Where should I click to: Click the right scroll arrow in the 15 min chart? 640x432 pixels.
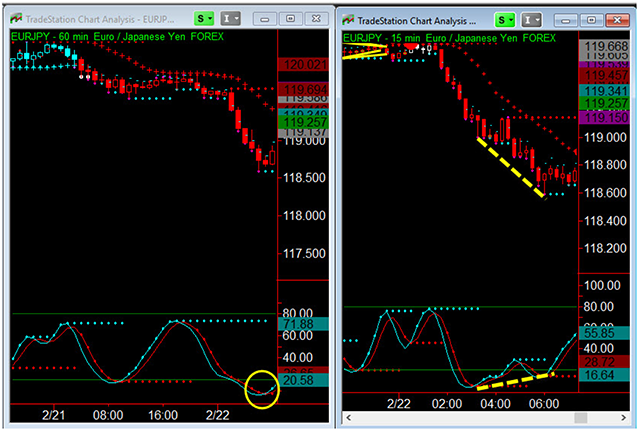click(x=623, y=417)
